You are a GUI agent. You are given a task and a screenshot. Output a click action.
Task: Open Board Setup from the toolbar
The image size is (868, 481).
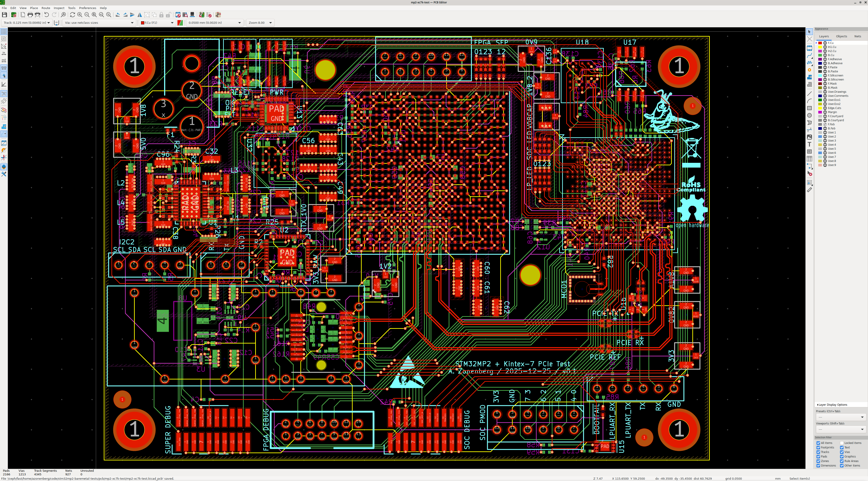point(14,15)
